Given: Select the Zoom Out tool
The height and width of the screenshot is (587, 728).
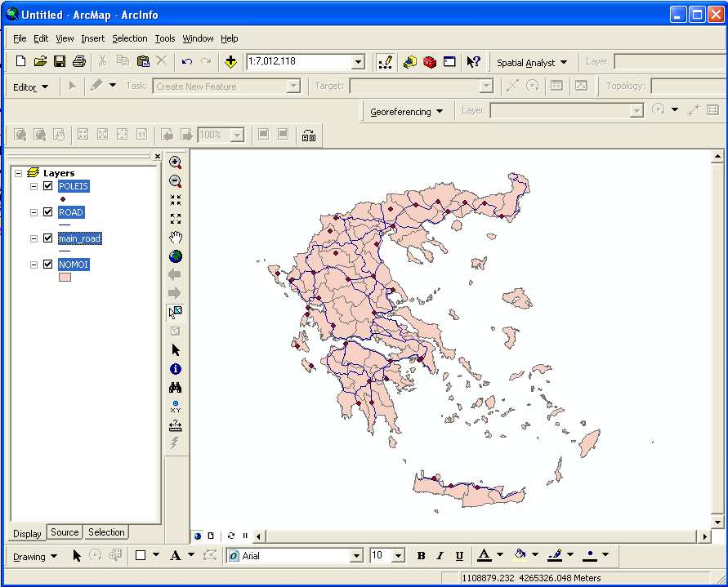Looking at the screenshot, I should tap(176, 181).
